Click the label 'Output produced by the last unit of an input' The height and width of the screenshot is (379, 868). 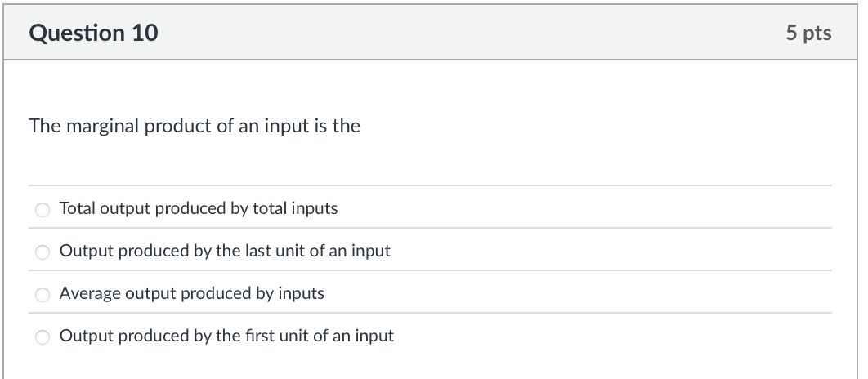coord(225,251)
